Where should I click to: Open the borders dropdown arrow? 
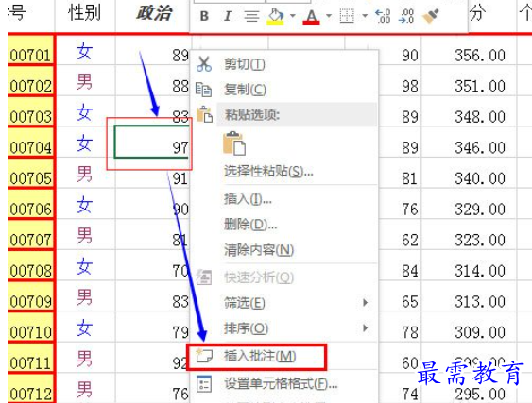click(x=365, y=16)
